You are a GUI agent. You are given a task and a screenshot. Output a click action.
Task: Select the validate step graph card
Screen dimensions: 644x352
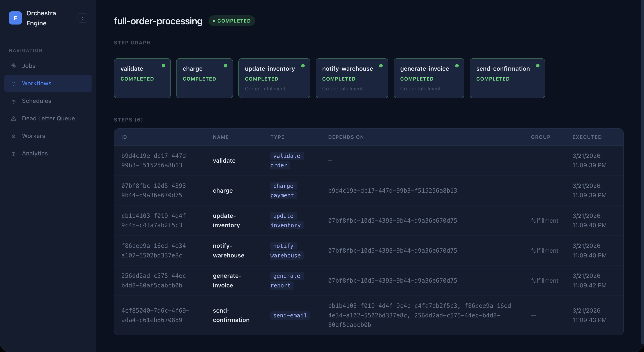[142, 78]
